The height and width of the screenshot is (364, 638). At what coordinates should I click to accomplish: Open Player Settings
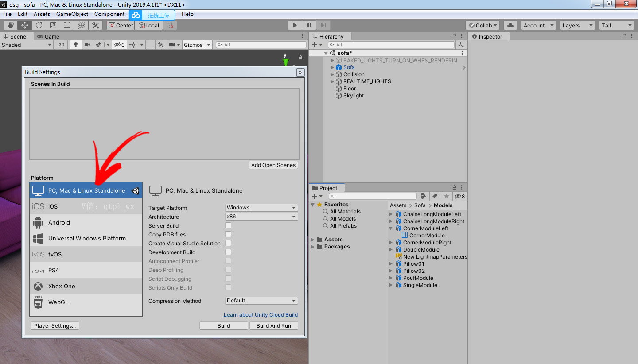pos(55,325)
